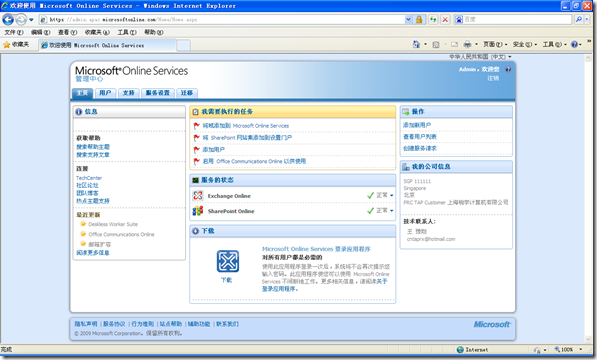
Task: Click the Favorites star button
Action: (x=16, y=45)
